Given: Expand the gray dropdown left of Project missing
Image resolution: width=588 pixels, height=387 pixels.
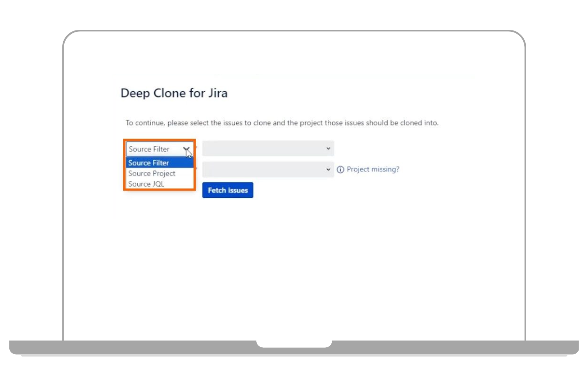Looking at the screenshot, I should click(265, 169).
